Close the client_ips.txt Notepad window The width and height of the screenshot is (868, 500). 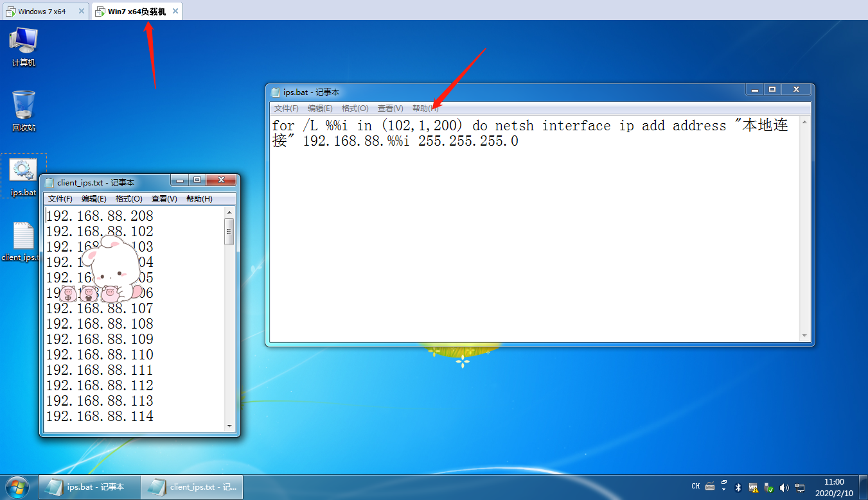click(221, 180)
